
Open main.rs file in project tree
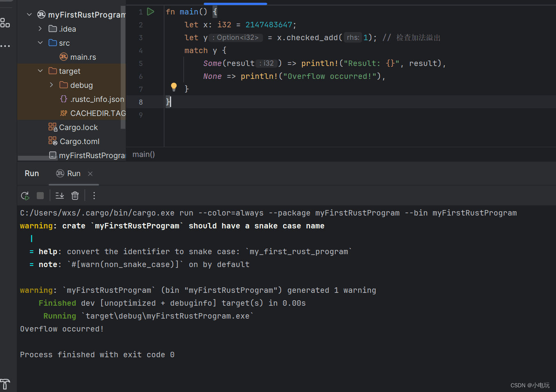[x=83, y=57]
